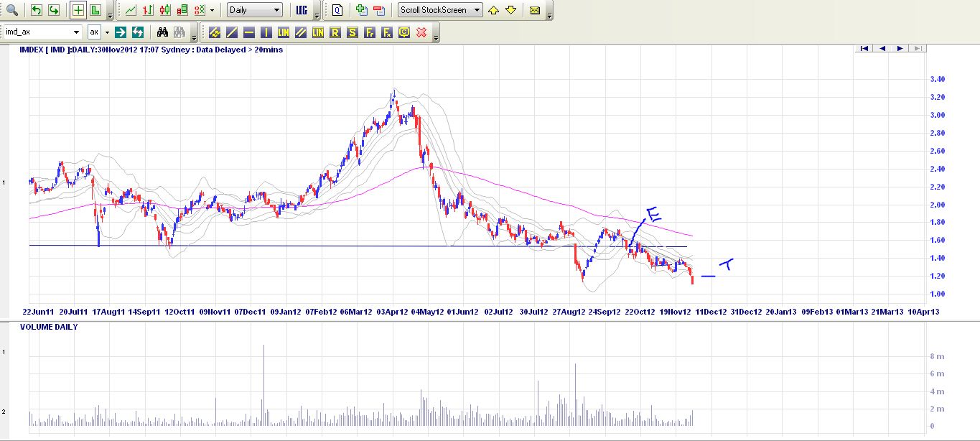Select the S support drawing tool
Screen dimensions: 980x441
(x=353, y=32)
